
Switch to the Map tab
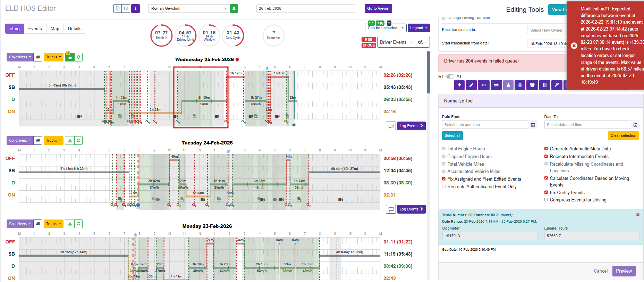tap(55, 28)
